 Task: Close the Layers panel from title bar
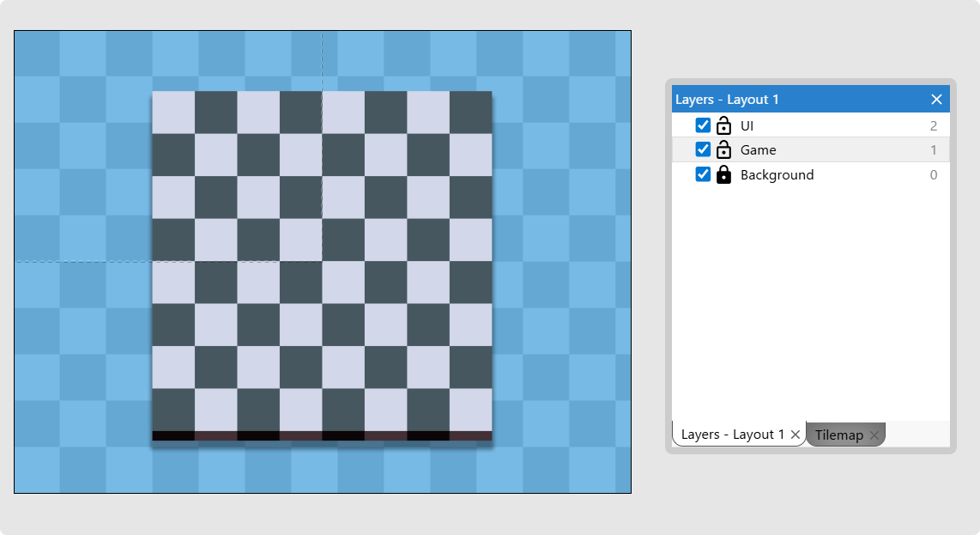coord(936,100)
